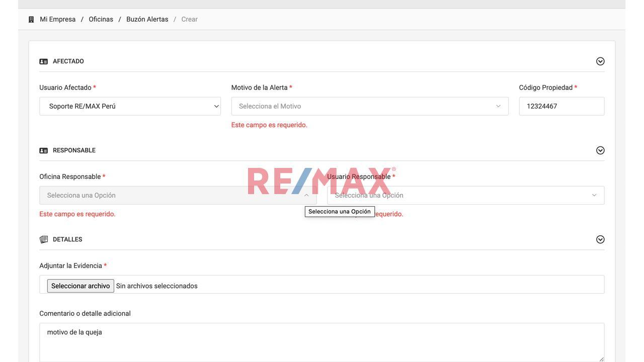Screen dimensions: 644x362
Task: Click the Oficina Responsable label
Action: tap(72, 176)
